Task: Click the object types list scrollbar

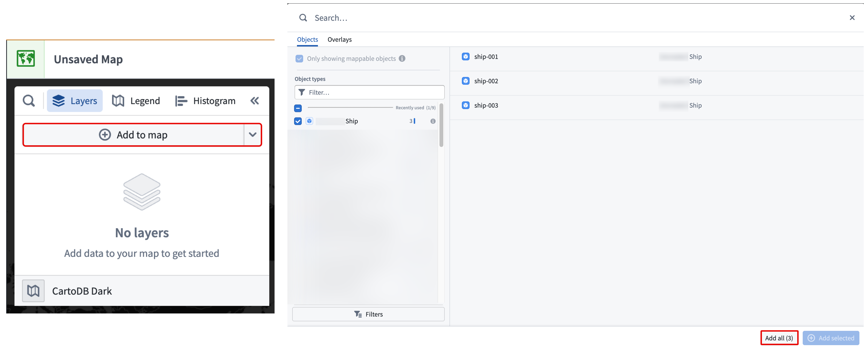Action: click(441, 125)
